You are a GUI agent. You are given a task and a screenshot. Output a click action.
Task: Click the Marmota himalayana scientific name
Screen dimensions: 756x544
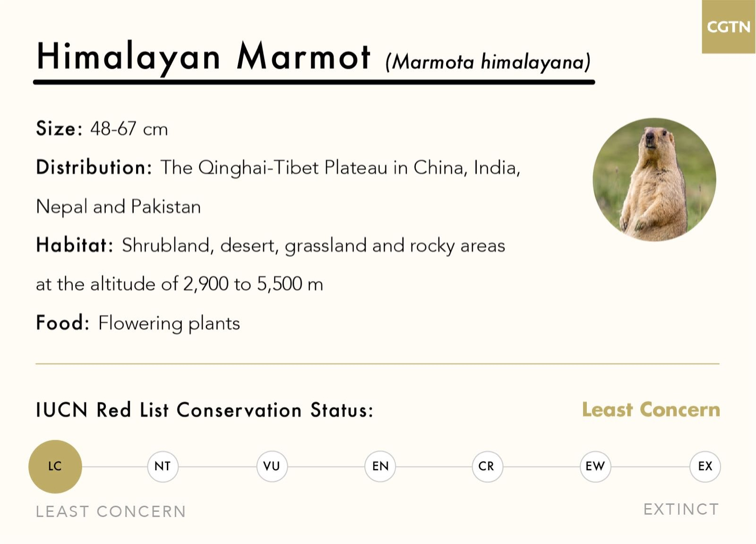click(x=488, y=62)
